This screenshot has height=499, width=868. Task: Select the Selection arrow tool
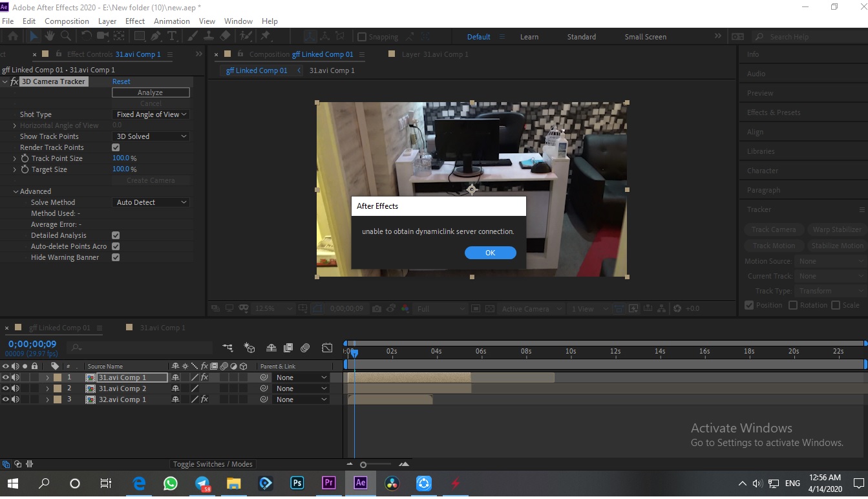(x=34, y=36)
